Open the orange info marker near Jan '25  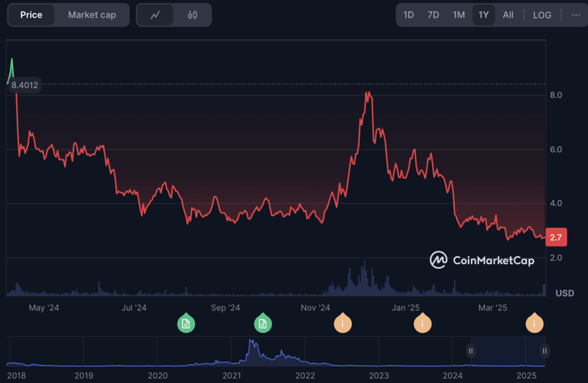tap(422, 323)
